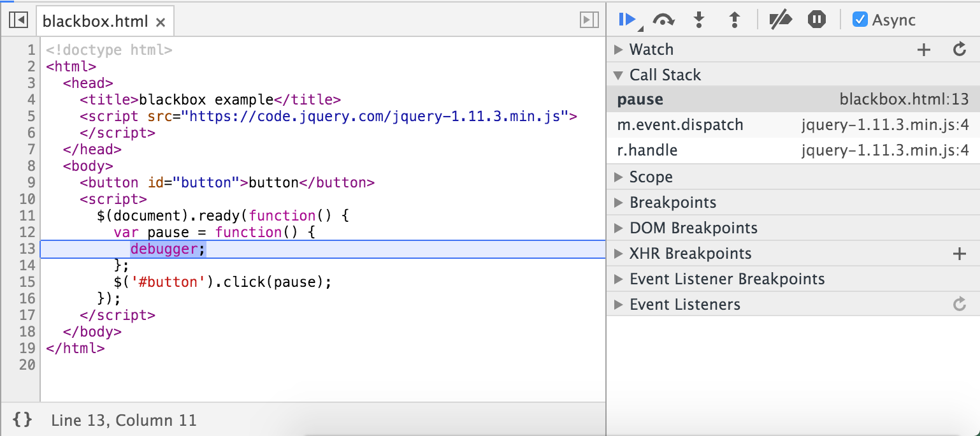
Task: Add a new watch expression
Action: coord(923,50)
